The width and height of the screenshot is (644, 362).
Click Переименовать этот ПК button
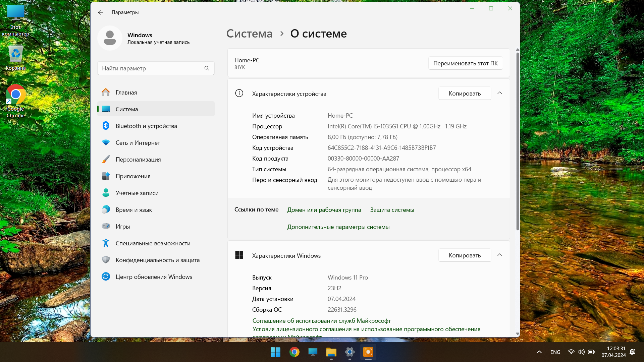465,63
